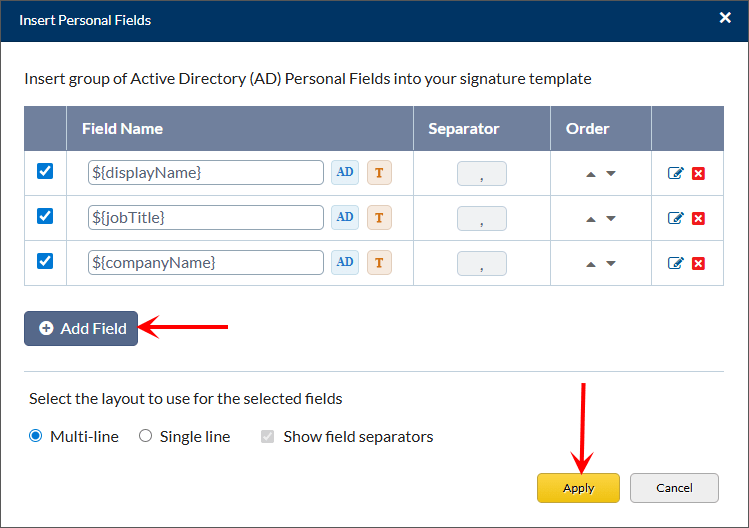Toggle the jobTitle row checkbox

(x=45, y=216)
